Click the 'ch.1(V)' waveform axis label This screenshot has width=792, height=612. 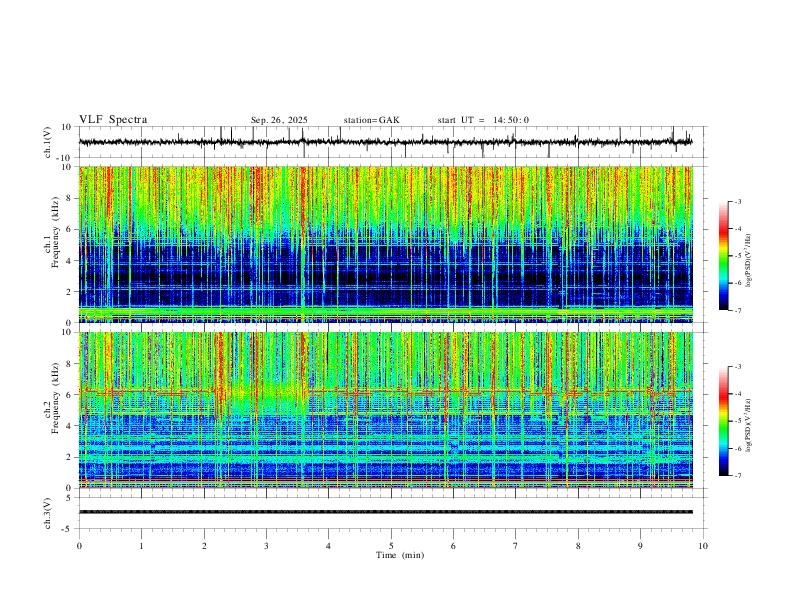click(48, 142)
